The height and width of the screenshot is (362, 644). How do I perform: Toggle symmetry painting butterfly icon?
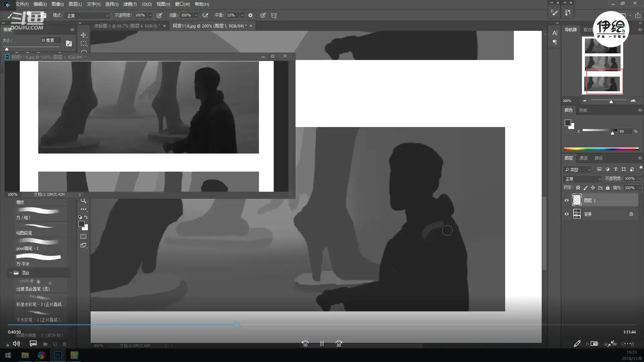274,15
